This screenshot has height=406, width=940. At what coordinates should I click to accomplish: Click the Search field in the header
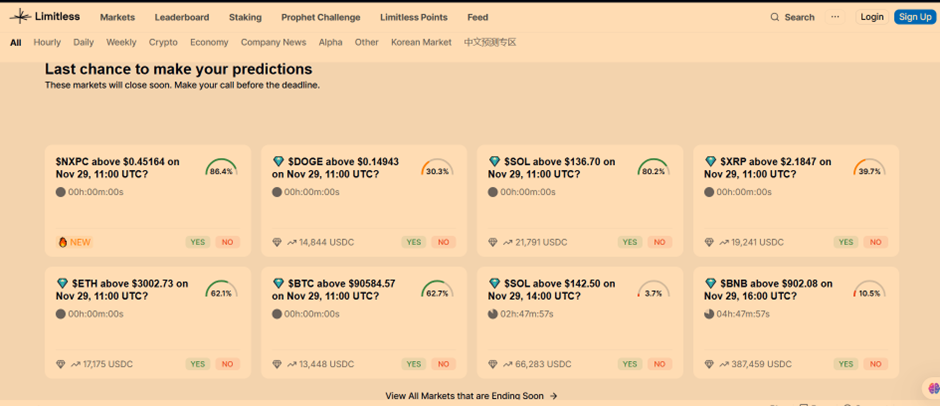(x=793, y=17)
